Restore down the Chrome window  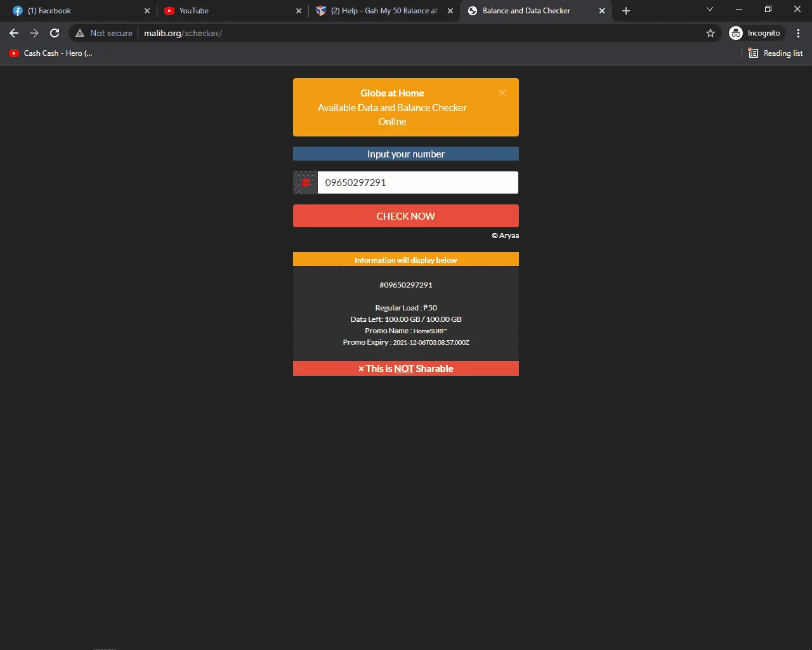768,10
